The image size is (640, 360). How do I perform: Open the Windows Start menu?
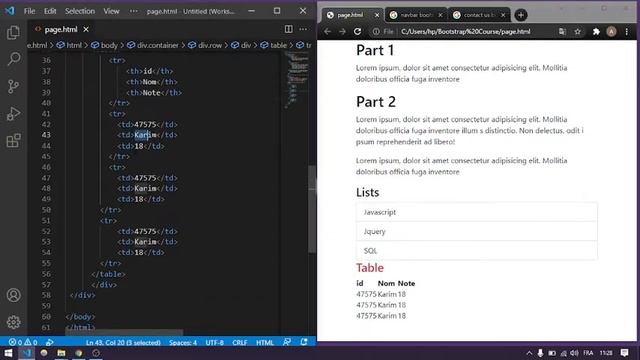click(8, 353)
